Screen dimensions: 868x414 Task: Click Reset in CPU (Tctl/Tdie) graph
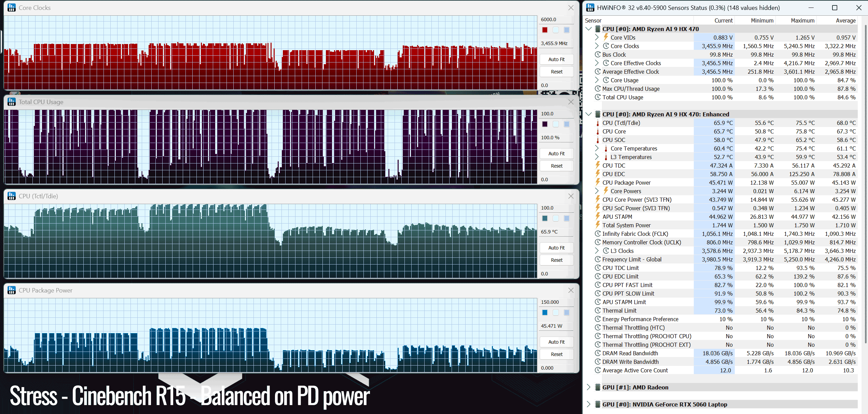(556, 260)
